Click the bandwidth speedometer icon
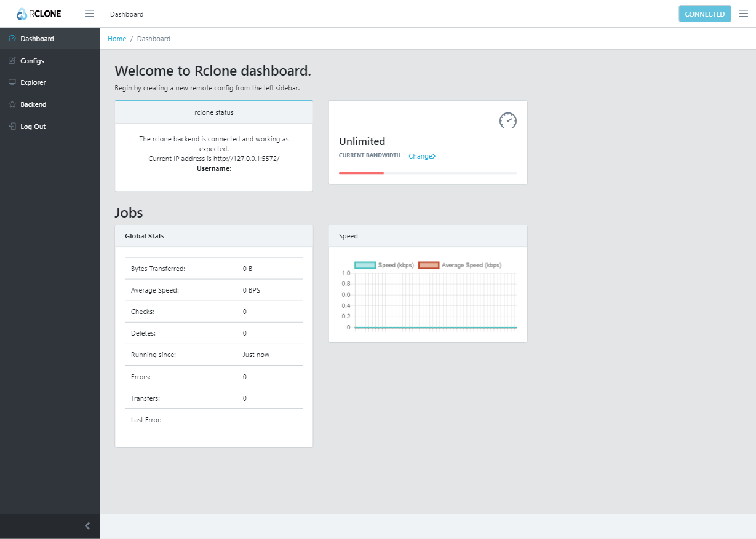This screenshot has width=756, height=539. 507,120
